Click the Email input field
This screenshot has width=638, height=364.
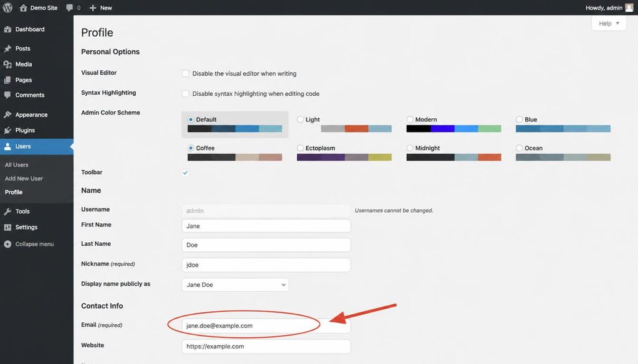tap(266, 326)
